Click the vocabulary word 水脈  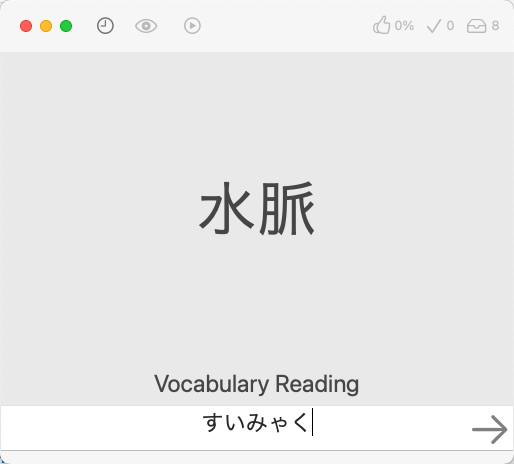coord(257,208)
